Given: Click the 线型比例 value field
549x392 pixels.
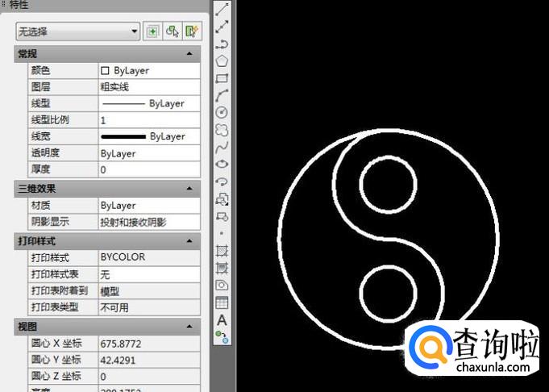Looking at the screenshot, I should (x=148, y=120).
